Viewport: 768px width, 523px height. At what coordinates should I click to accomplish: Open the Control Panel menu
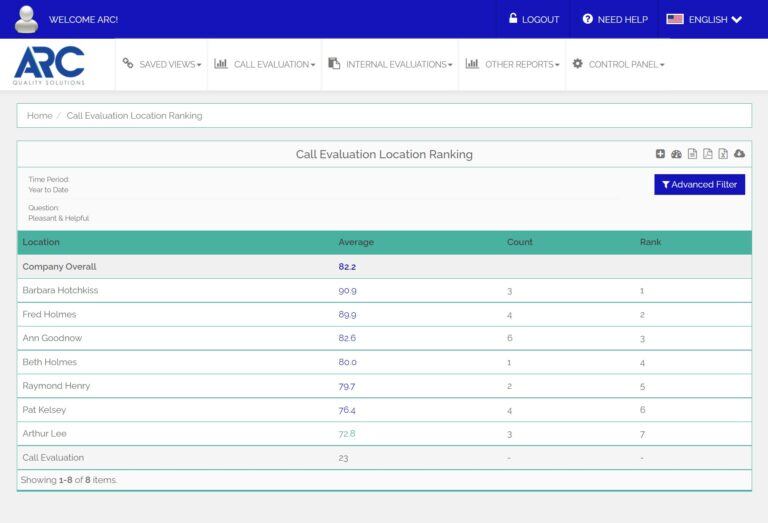[618, 64]
